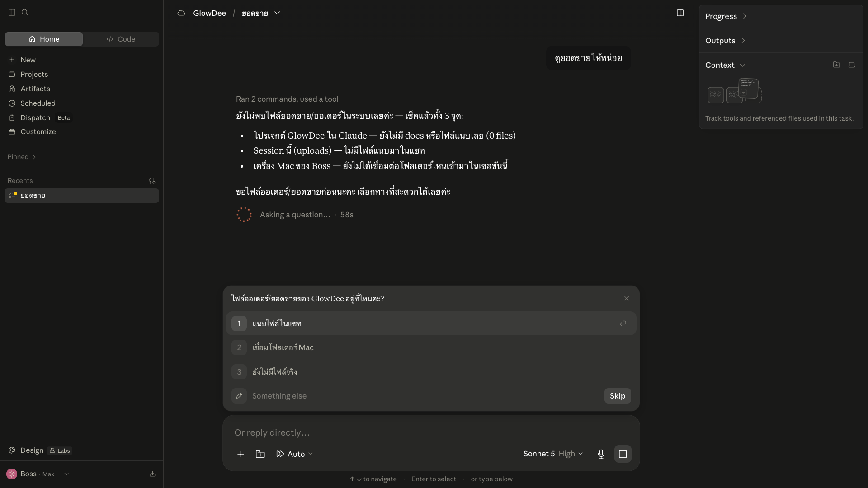Select the Home tab
This screenshot has height=488, width=868.
click(x=44, y=39)
